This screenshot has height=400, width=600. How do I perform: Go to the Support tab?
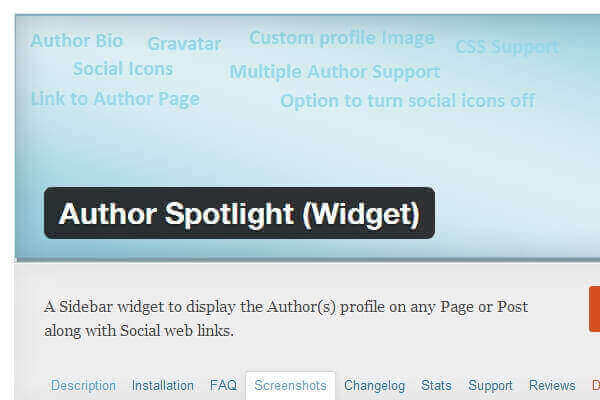(490, 386)
